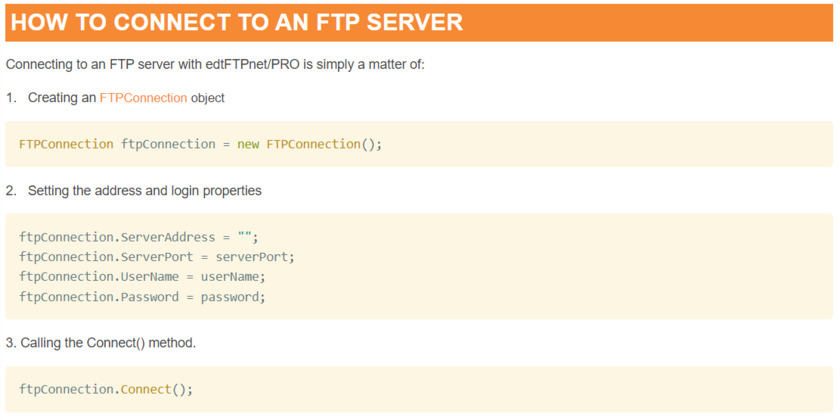840x420 pixels.
Task: Click the "Setting the address and login properties" step text
Action: 144,190
